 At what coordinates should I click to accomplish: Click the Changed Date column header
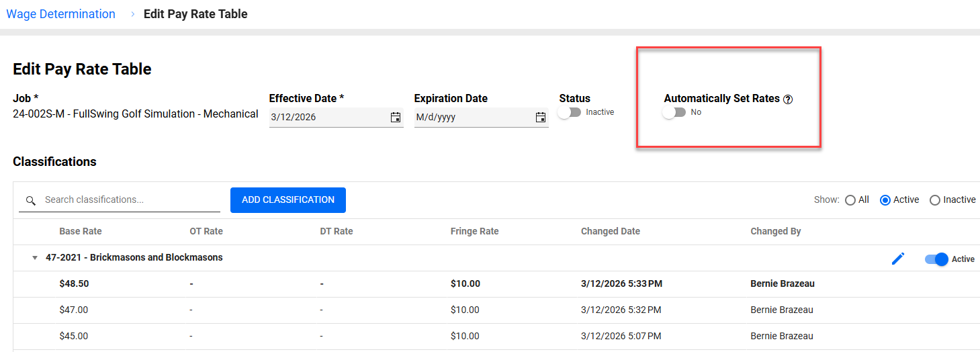coord(611,231)
